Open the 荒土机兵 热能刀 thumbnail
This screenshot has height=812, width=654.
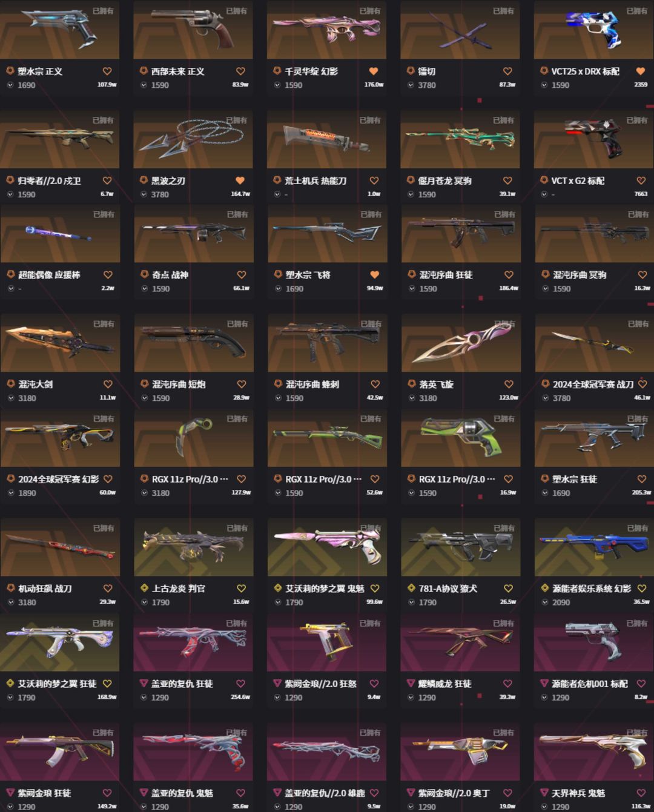point(326,139)
